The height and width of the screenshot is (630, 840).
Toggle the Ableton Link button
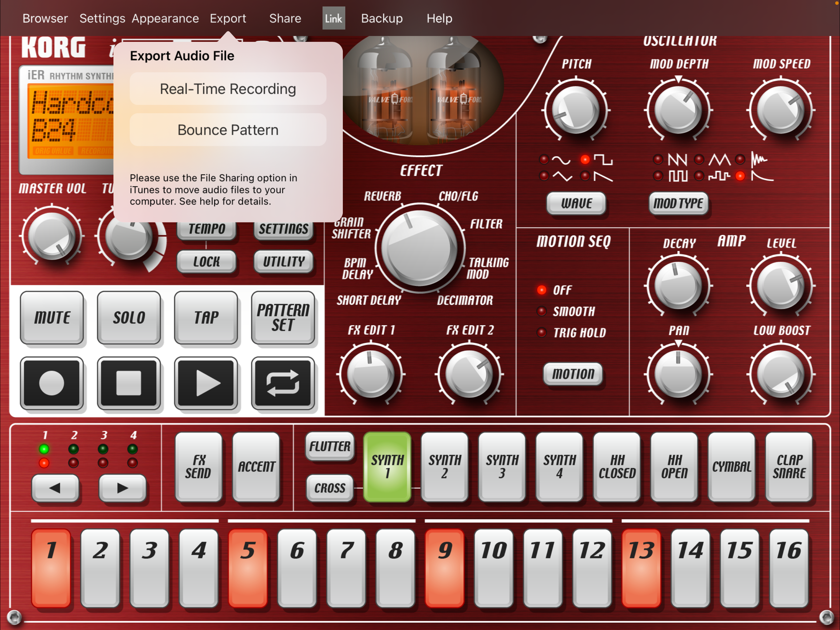(x=333, y=18)
